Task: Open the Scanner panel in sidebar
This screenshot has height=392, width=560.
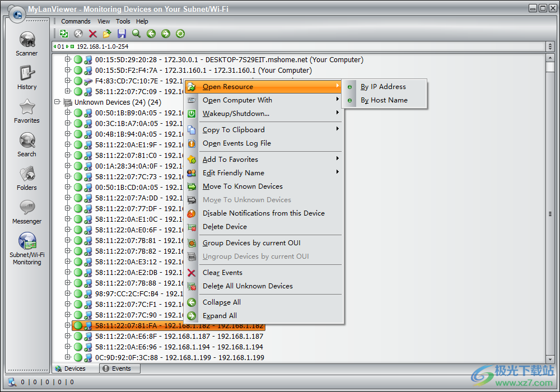Action: (x=26, y=43)
